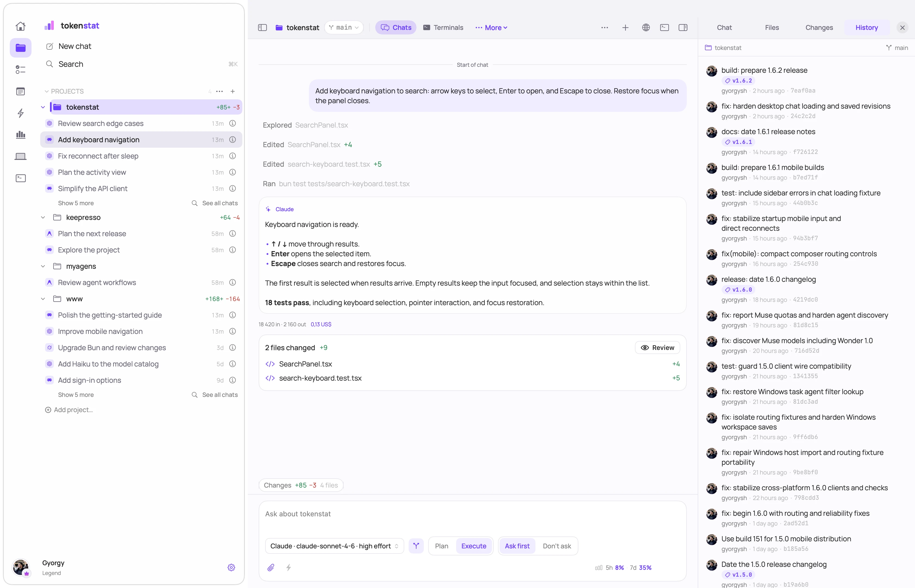Open the Home icon in left rail
Screen dimensions: 915x588
pyautogui.click(x=21, y=26)
